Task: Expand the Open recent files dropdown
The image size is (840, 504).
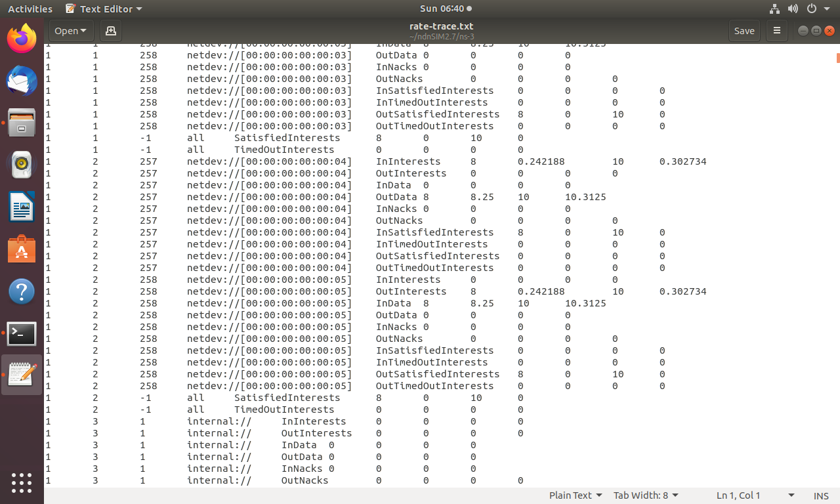Action: tap(70, 30)
